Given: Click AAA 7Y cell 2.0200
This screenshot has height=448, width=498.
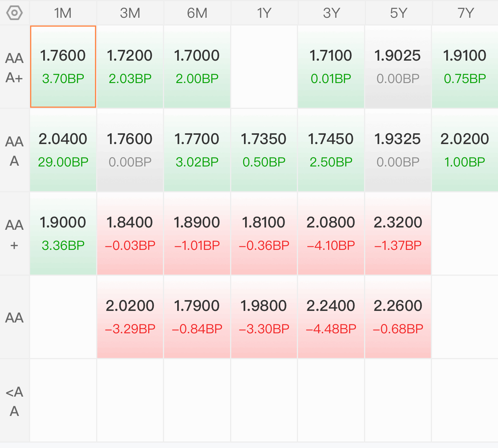Looking at the screenshot, I should click(x=465, y=150).
